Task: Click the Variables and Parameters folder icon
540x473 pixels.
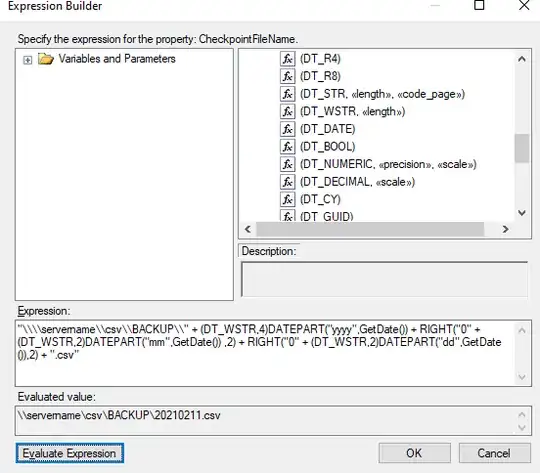Action: pos(45,59)
